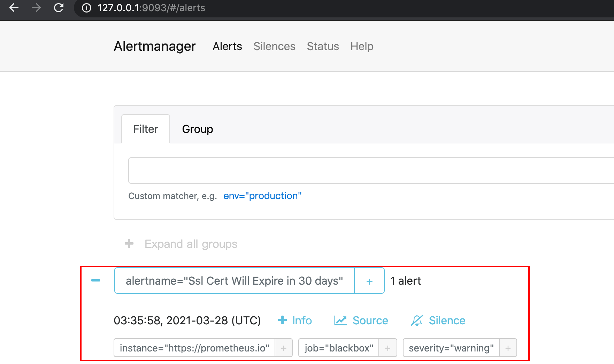The width and height of the screenshot is (614, 364).
Task: Open the Status page
Action: (323, 46)
